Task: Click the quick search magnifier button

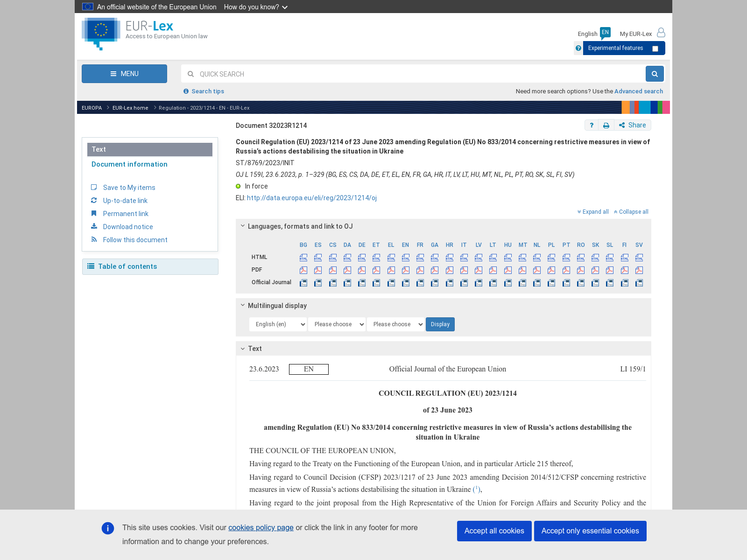Action: pos(655,74)
